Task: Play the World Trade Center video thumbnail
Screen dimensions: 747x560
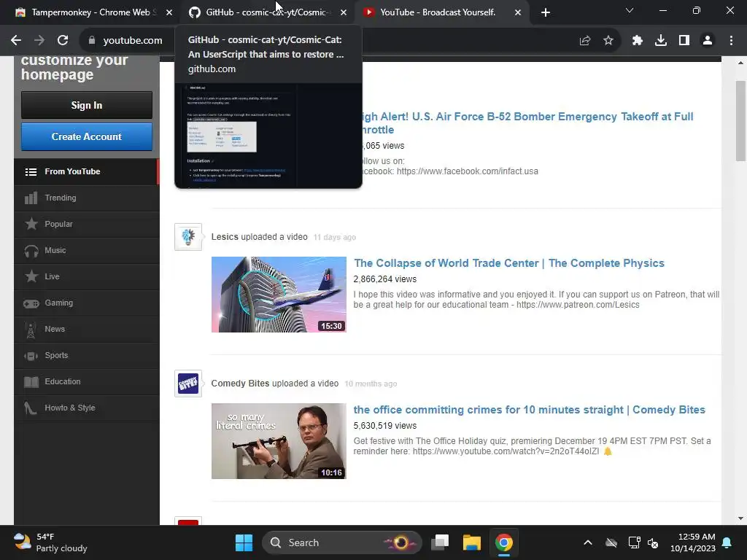Action: click(279, 295)
